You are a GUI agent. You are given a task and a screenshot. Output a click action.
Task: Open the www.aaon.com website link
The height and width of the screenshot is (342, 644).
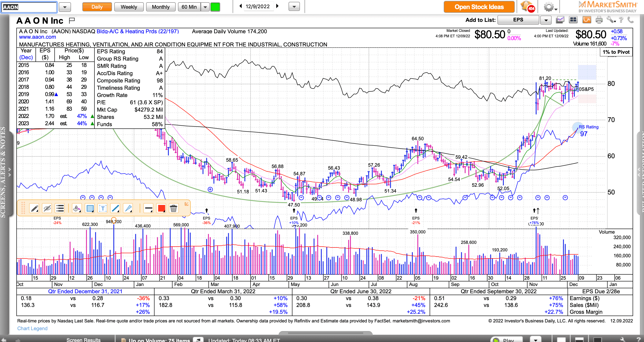pyautogui.click(x=38, y=37)
